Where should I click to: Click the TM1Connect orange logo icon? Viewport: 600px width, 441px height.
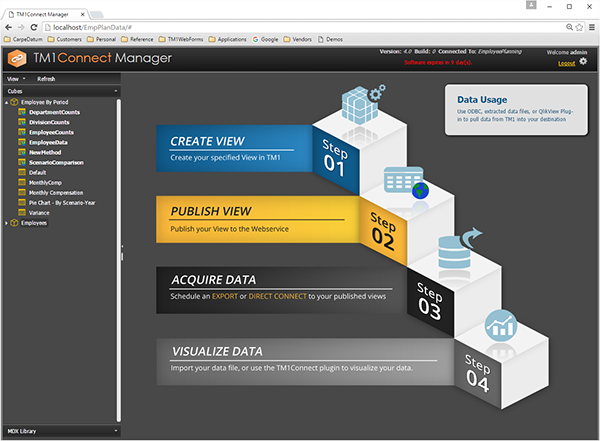tap(17, 59)
